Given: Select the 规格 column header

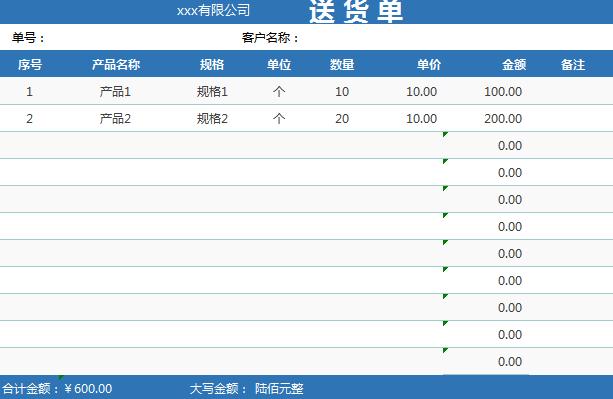Looking at the screenshot, I should point(212,64).
